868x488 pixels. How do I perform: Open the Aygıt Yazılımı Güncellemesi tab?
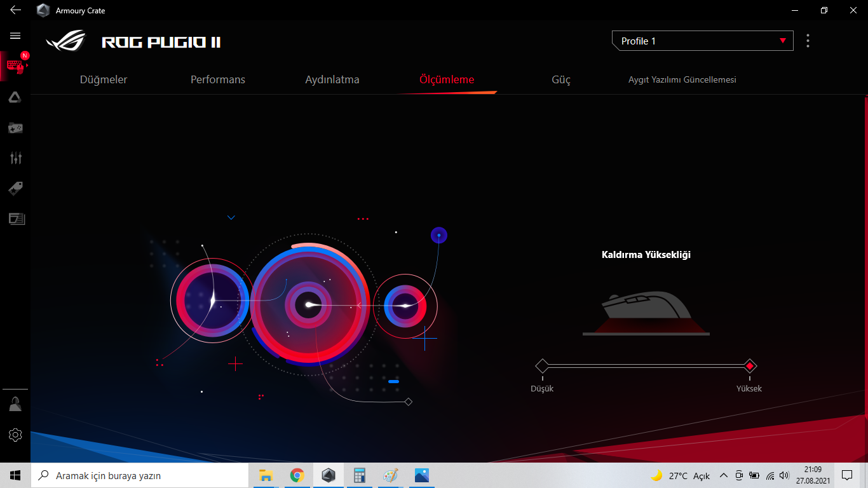point(682,79)
